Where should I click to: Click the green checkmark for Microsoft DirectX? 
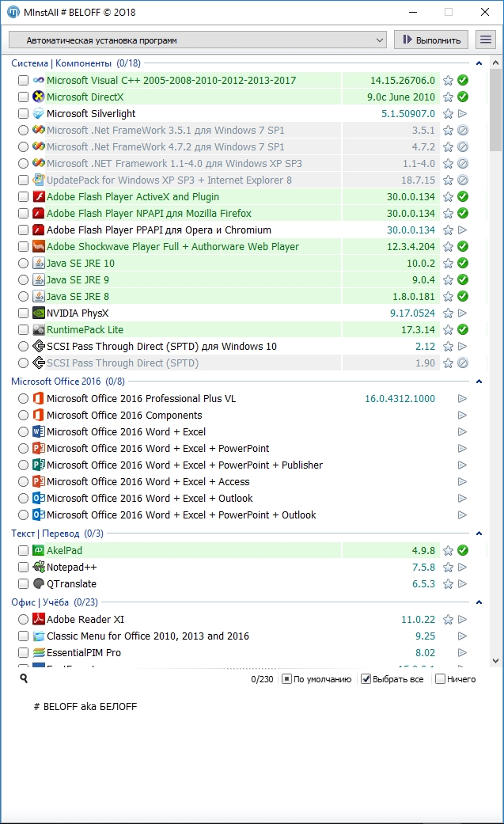coord(463,97)
